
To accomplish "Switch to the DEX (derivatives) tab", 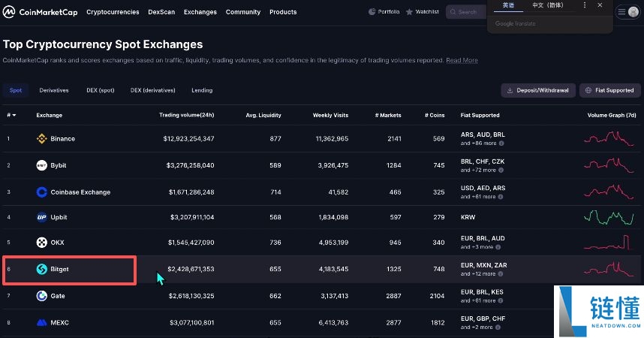I will pos(153,90).
